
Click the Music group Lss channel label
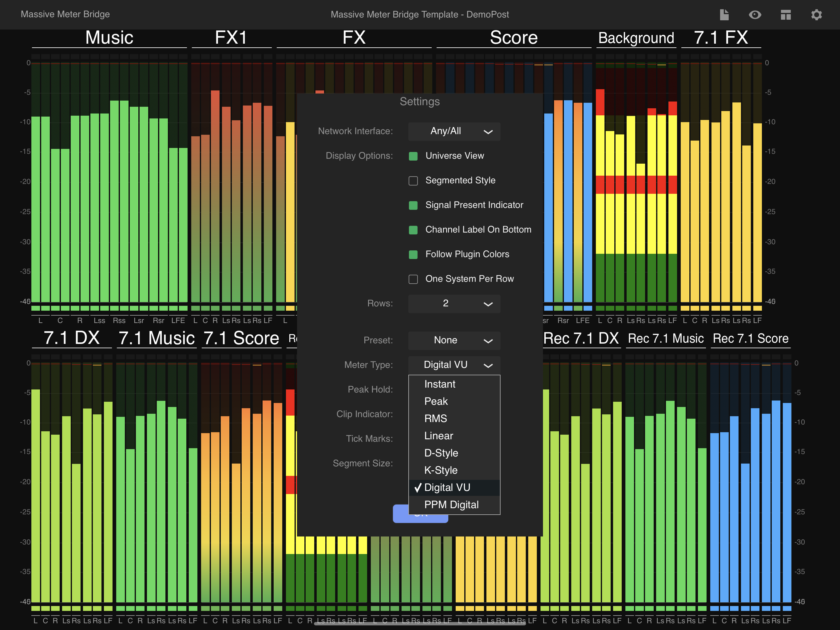coord(100,320)
